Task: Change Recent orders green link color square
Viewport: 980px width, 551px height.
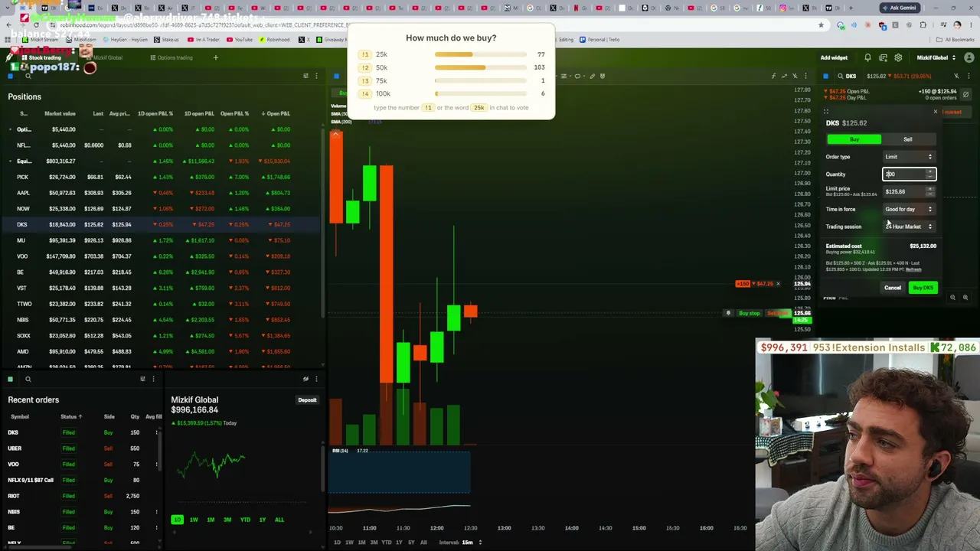Action: pos(11,379)
